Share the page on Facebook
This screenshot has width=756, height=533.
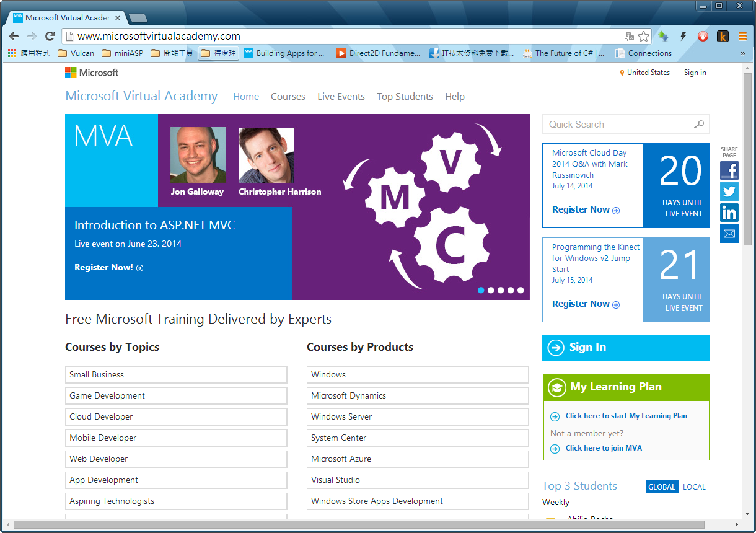[729, 170]
